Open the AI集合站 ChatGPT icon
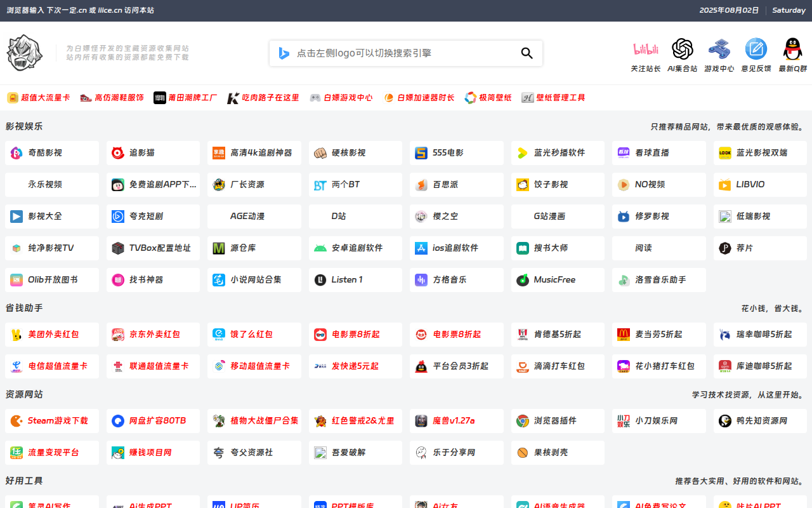Viewport: 812px width, 508px height. (x=683, y=49)
